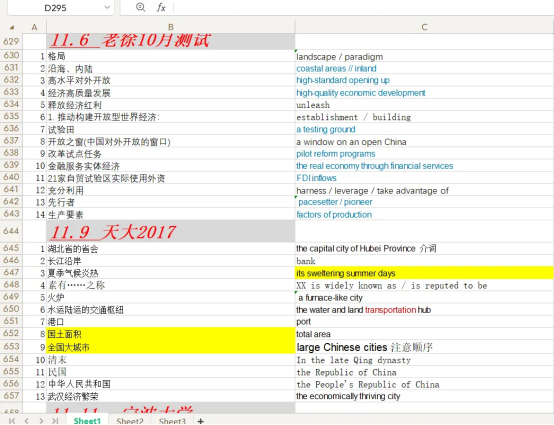Select column B header
The width and height of the screenshot is (554, 425).
click(x=171, y=27)
